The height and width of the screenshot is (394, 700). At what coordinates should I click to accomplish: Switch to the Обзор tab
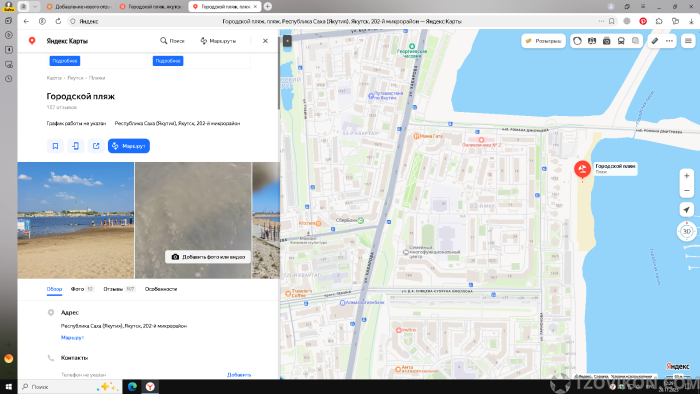pyautogui.click(x=54, y=289)
